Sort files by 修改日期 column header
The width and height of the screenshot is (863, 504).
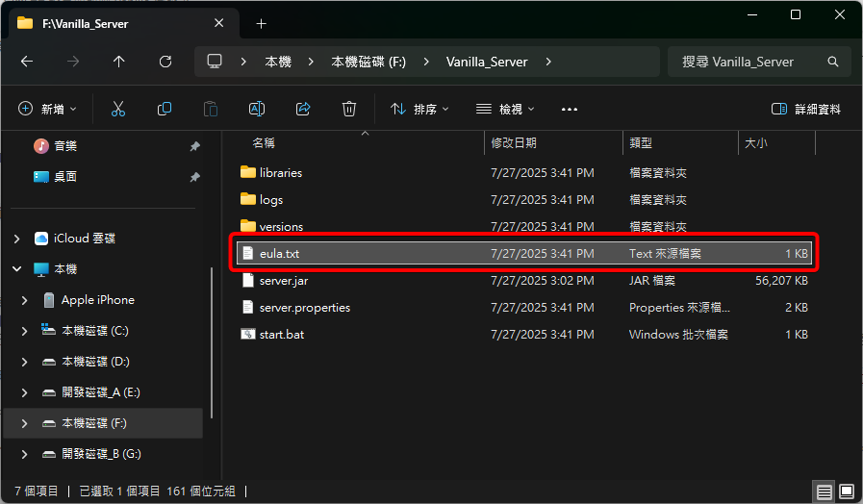pyautogui.click(x=515, y=142)
